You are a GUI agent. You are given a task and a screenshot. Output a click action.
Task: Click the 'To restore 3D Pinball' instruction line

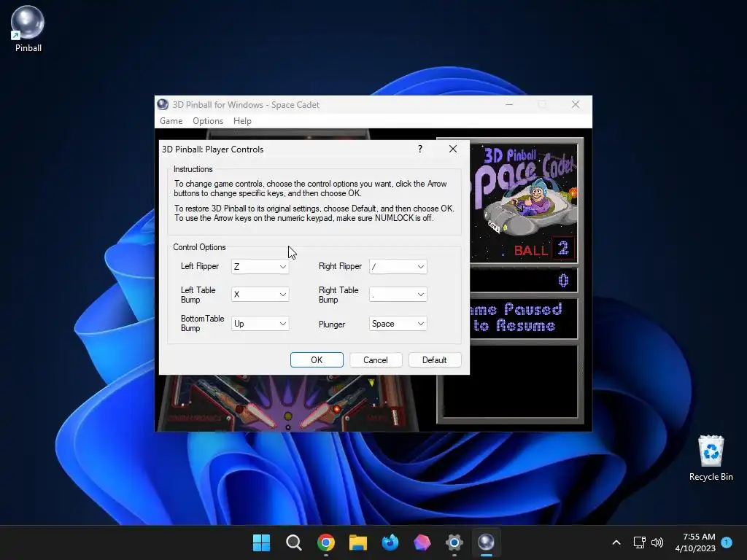[x=314, y=209]
